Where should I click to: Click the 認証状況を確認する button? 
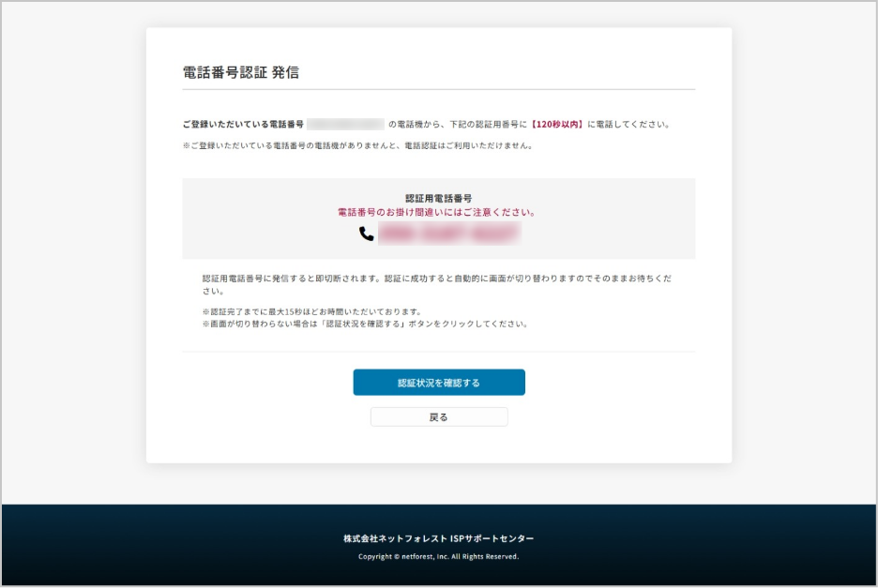click(438, 383)
